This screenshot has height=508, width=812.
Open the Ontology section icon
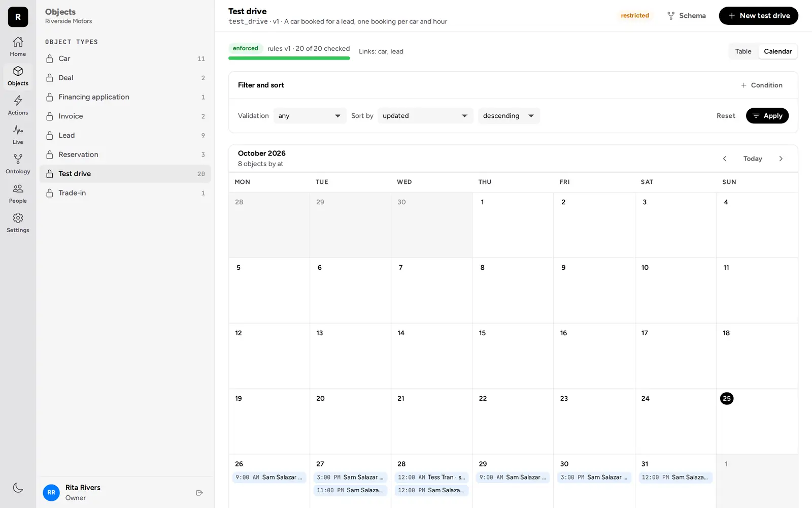click(18, 165)
